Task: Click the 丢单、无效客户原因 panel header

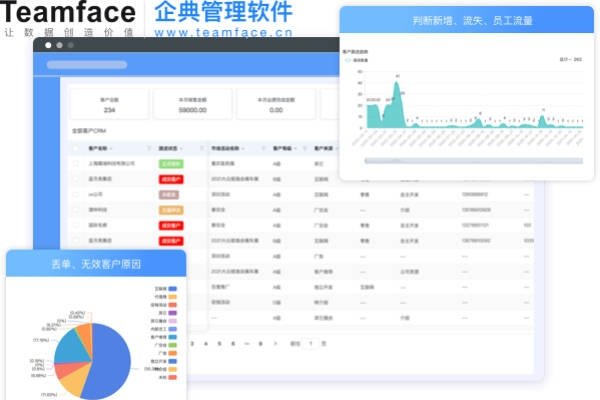Action: 96,264
